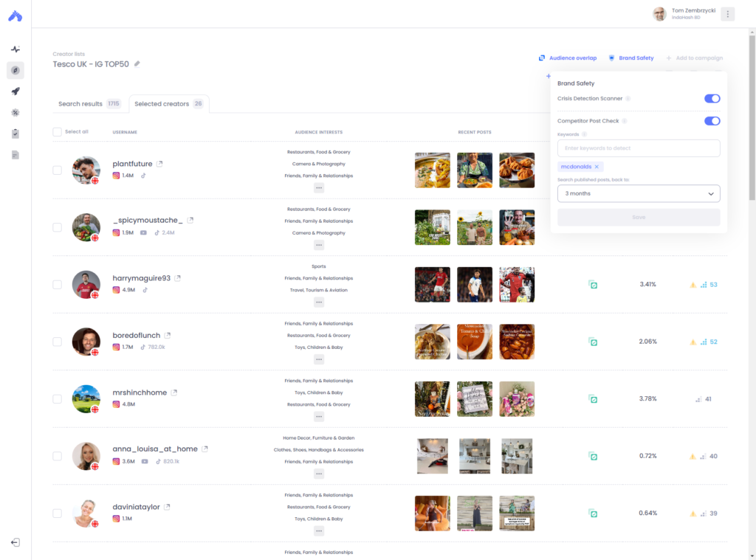
Task: Open the 3 months search period dropdown
Action: pos(639,193)
